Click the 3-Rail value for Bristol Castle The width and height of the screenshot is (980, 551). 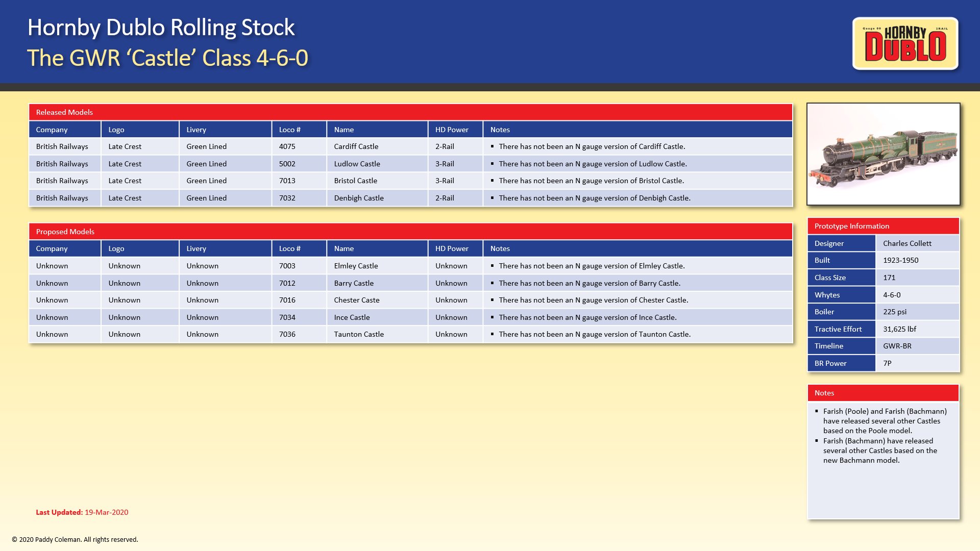[445, 181]
